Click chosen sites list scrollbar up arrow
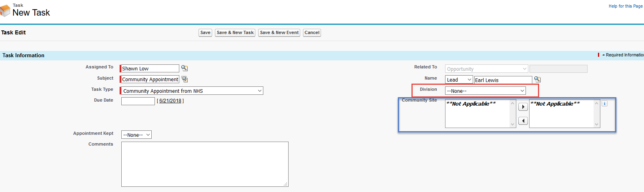Viewport: 644px width, 192px height. [x=597, y=103]
